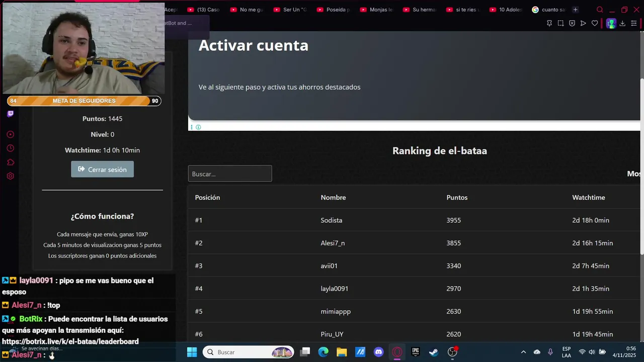Select the Sodista name cell
This screenshot has height=362, width=644.
tap(331, 220)
